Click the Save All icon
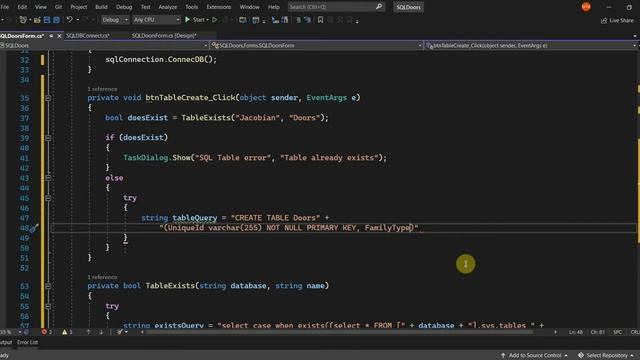This screenshot has width=640, height=360. point(56,20)
